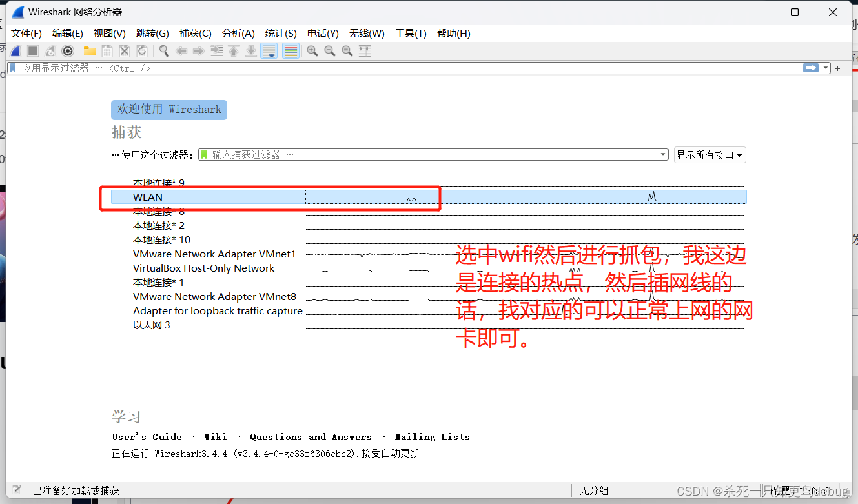Open display filter history dropdown arrow
Viewport: 858px width, 504px height.
click(x=825, y=68)
